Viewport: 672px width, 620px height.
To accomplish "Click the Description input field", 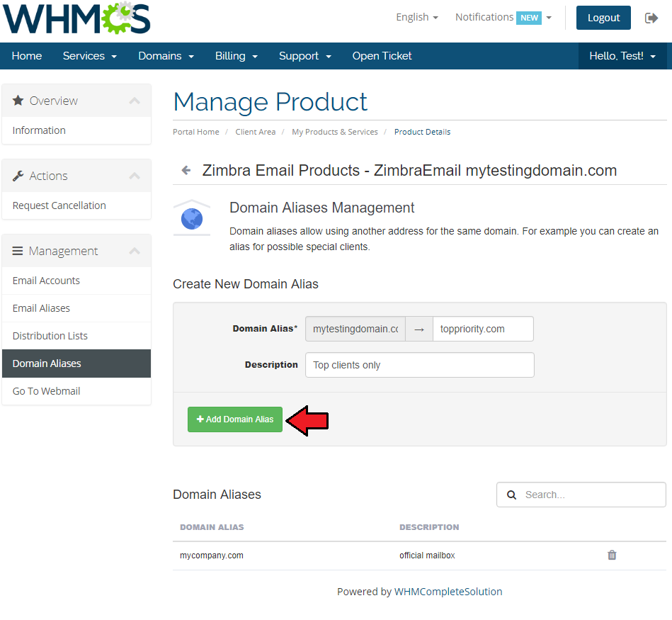I will pyautogui.click(x=420, y=365).
